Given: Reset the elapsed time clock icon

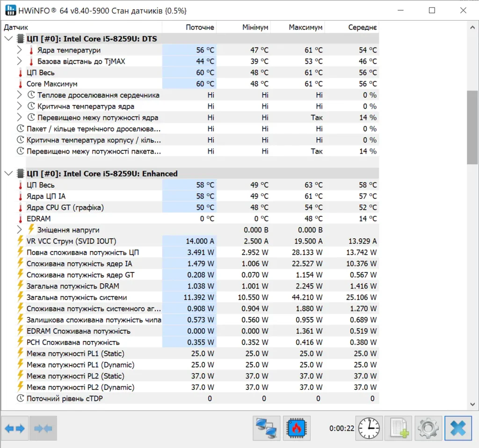Looking at the screenshot, I should [x=369, y=428].
